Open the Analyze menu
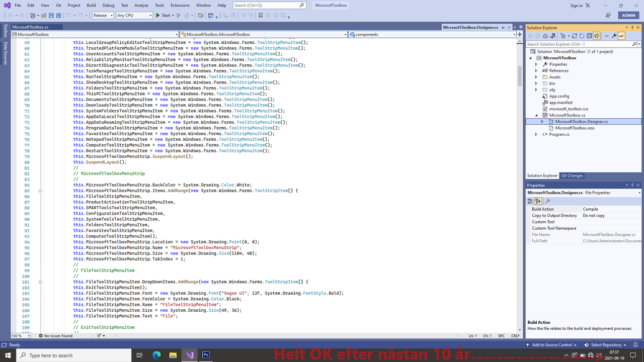This screenshot has width=644, height=362. [141, 6]
